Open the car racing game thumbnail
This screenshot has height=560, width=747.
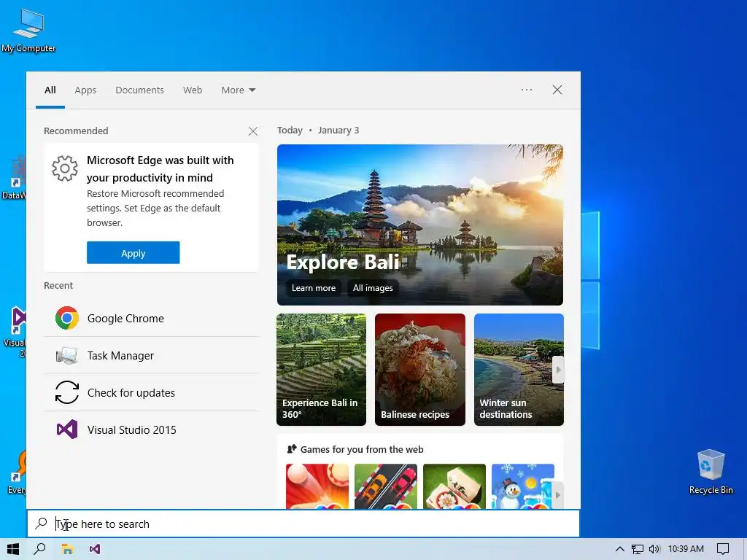pos(386,486)
